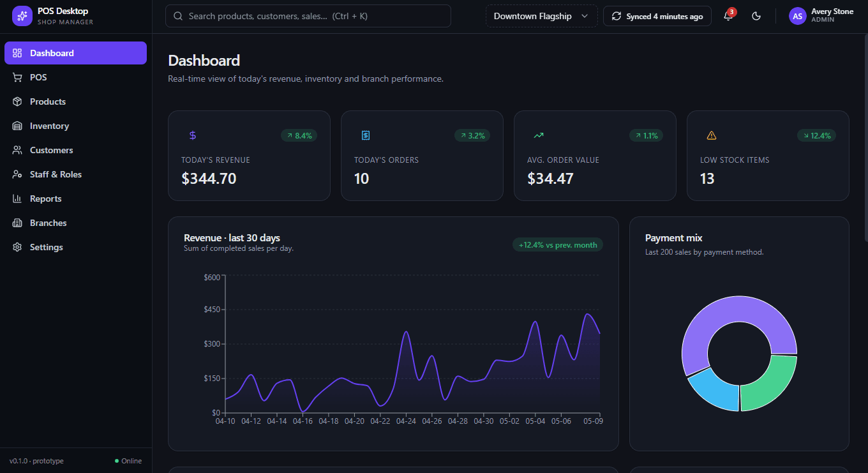Click the Reports bar chart icon

click(17, 199)
